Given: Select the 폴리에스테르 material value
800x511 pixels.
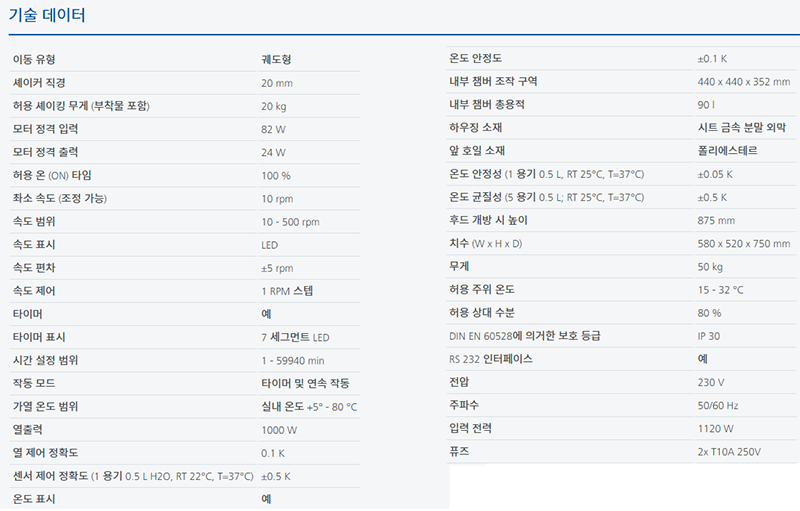Looking at the screenshot, I should point(727,151).
